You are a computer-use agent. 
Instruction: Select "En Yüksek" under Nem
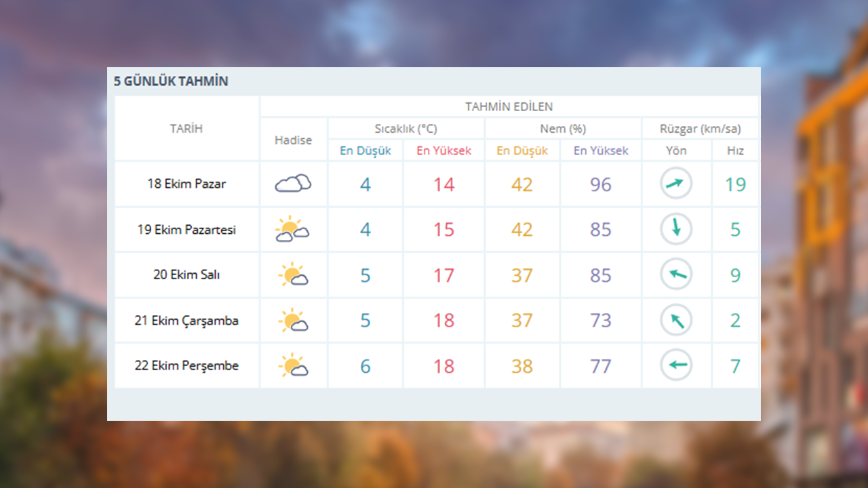(601, 151)
